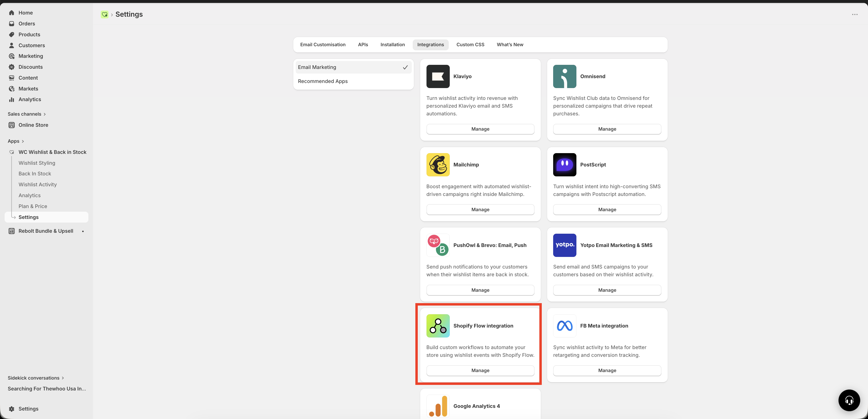The height and width of the screenshot is (419, 868).
Task: Manage the Yotpo Email Marketing integration
Action: [607, 290]
